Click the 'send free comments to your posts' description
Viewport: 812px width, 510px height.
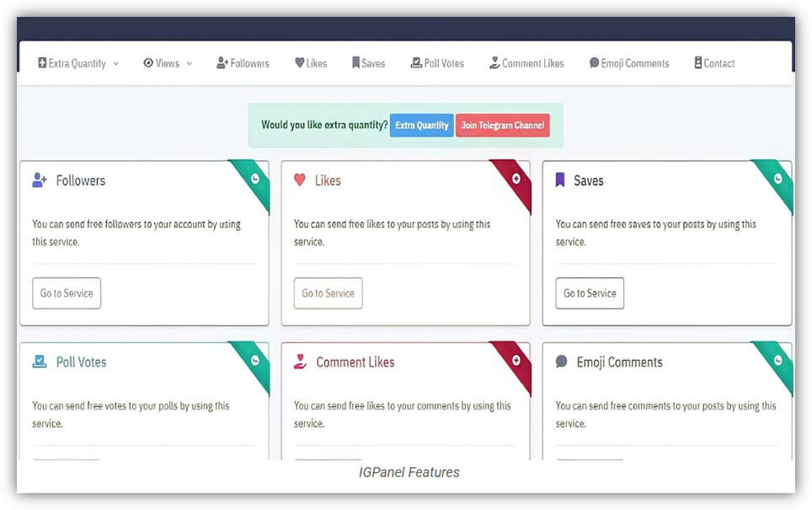(666, 414)
